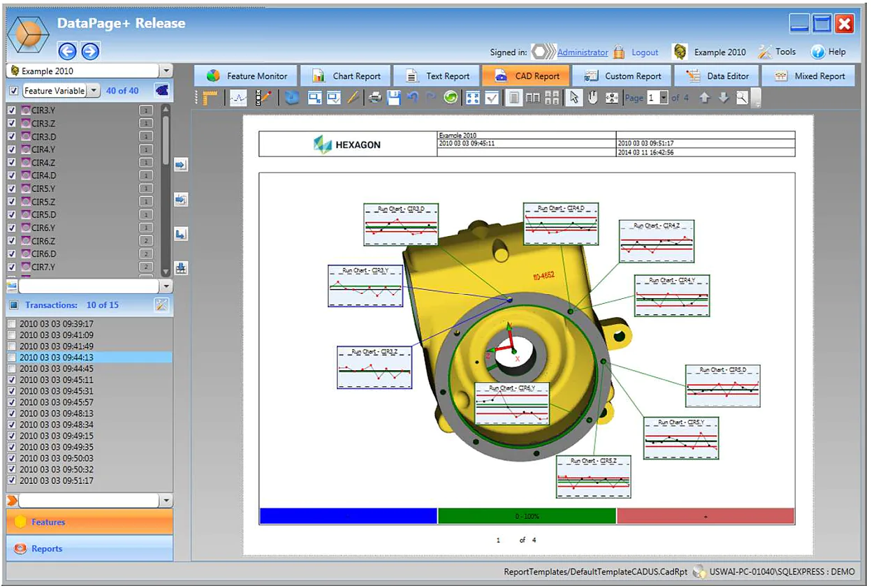Click the blue bottom-most grid arrow button beside feature list
The image size is (871, 588).
tap(180, 267)
